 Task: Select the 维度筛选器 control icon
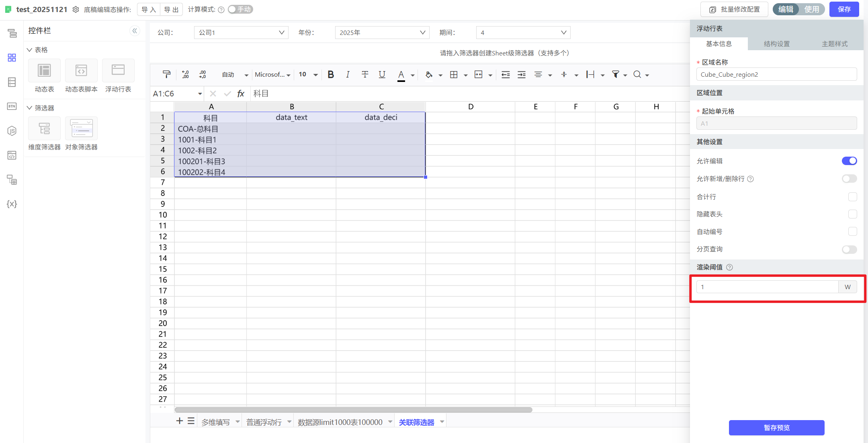(x=44, y=129)
